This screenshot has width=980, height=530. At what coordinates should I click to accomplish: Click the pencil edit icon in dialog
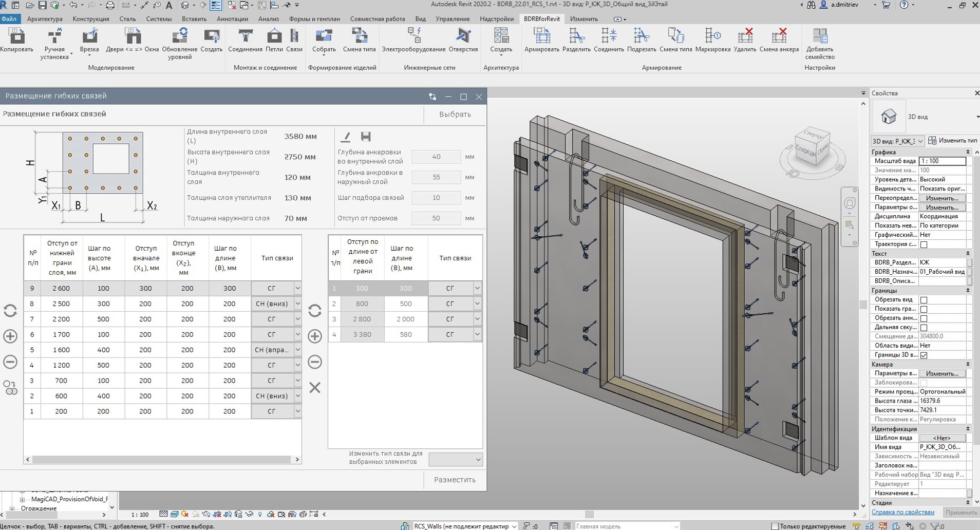click(346, 137)
